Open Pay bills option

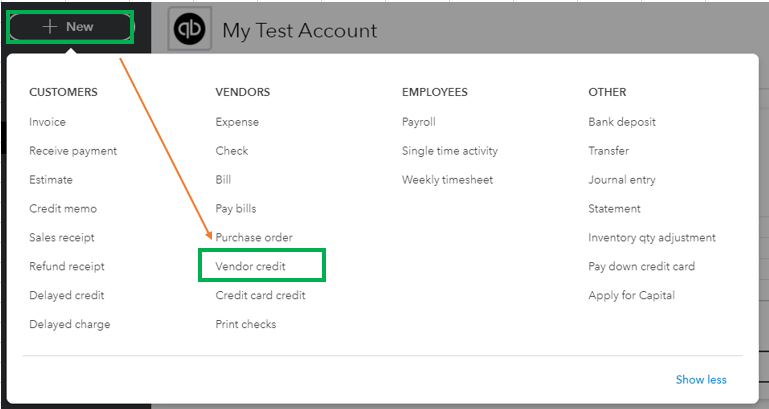[x=235, y=209]
